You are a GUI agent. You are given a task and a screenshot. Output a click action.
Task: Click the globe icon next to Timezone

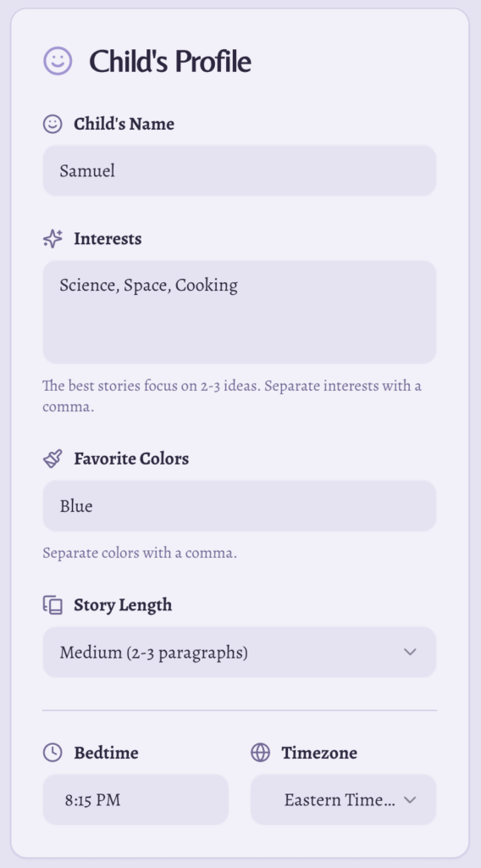tap(261, 753)
